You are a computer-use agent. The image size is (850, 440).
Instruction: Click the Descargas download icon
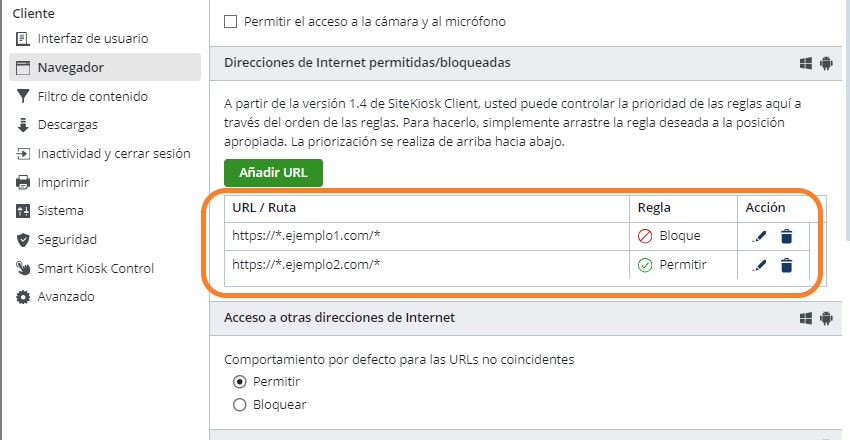coord(23,125)
